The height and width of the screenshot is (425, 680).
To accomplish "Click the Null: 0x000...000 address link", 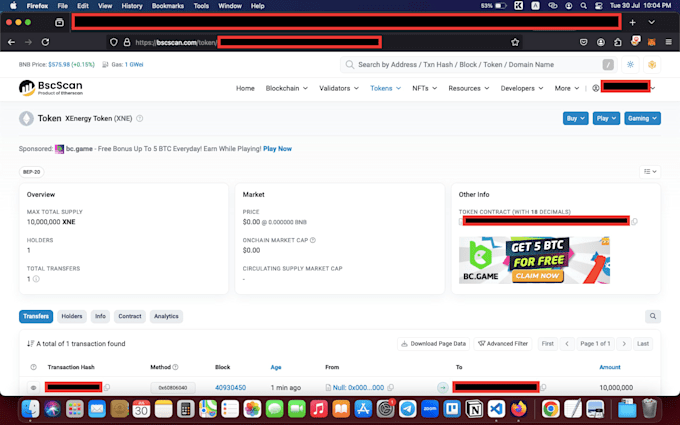I will pyautogui.click(x=358, y=387).
